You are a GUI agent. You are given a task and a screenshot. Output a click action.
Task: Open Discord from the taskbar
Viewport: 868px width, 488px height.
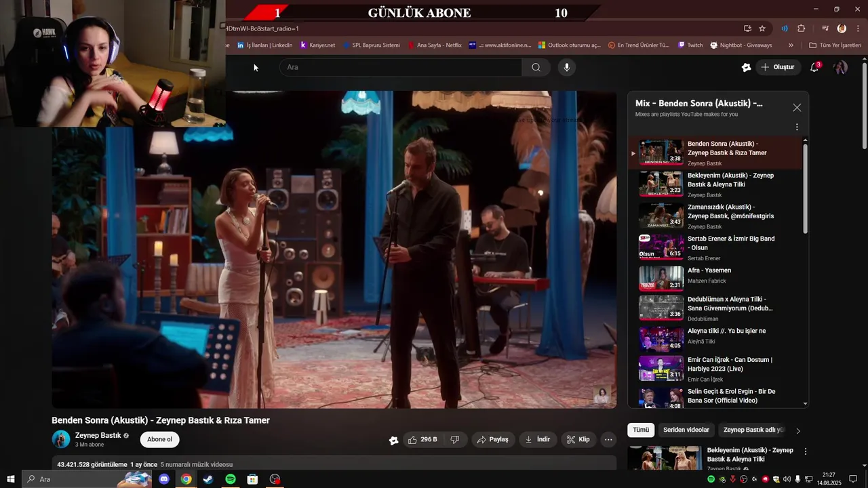point(164,479)
